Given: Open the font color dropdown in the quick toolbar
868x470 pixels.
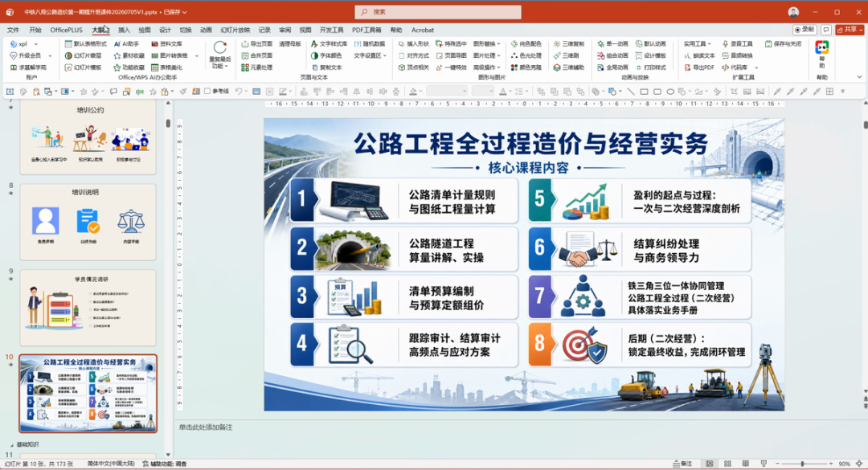Looking at the screenshot, I should [x=510, y=92].
